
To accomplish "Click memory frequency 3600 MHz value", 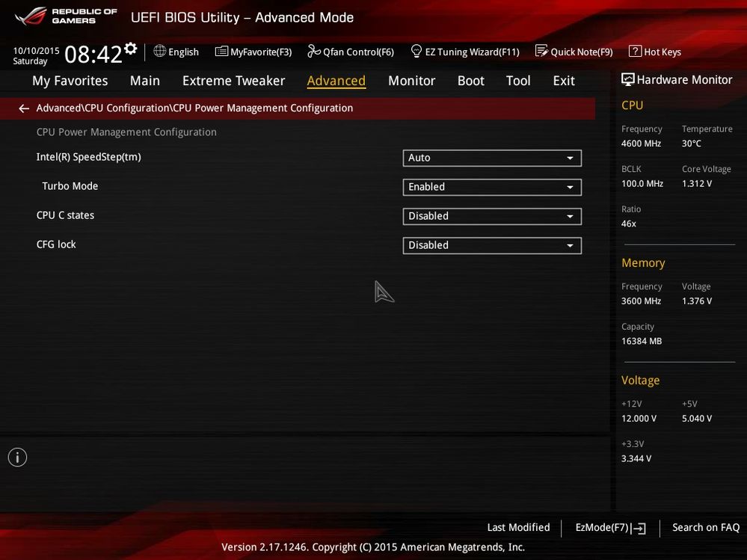I will 642,301.
